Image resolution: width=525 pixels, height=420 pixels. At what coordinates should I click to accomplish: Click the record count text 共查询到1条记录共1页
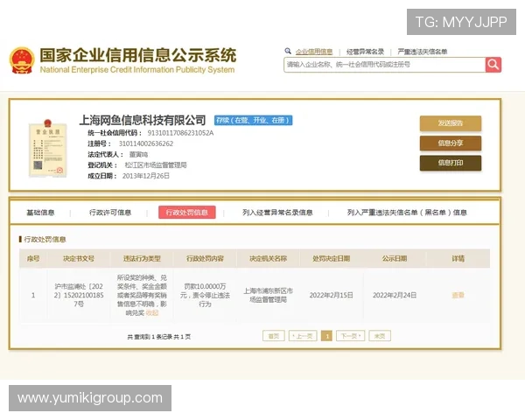(159, 337)
